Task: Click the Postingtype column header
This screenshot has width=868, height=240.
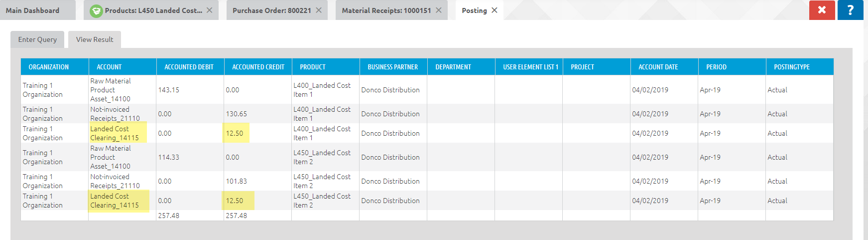Action: [x=791, y=67]
